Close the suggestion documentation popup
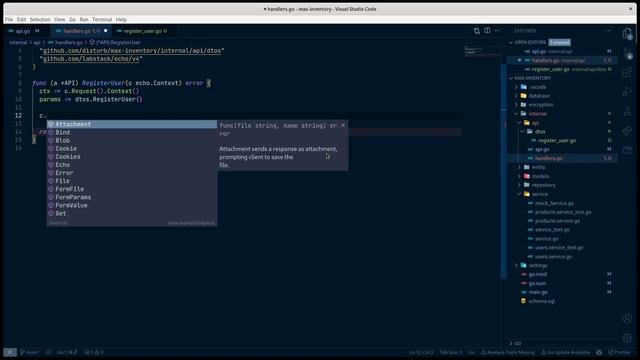640x360 pixels. (343, 125)
